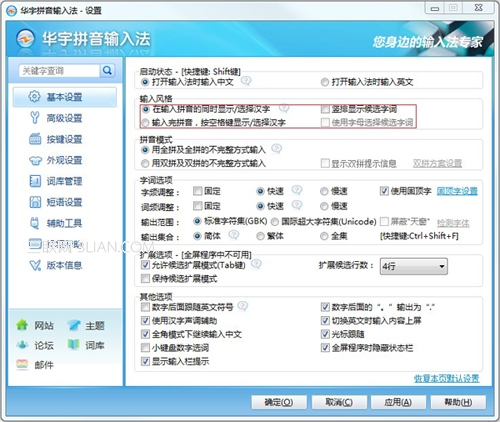Enable 竖排显示候选字词 checkbox
500x422 pixels.
pos(325,109)
